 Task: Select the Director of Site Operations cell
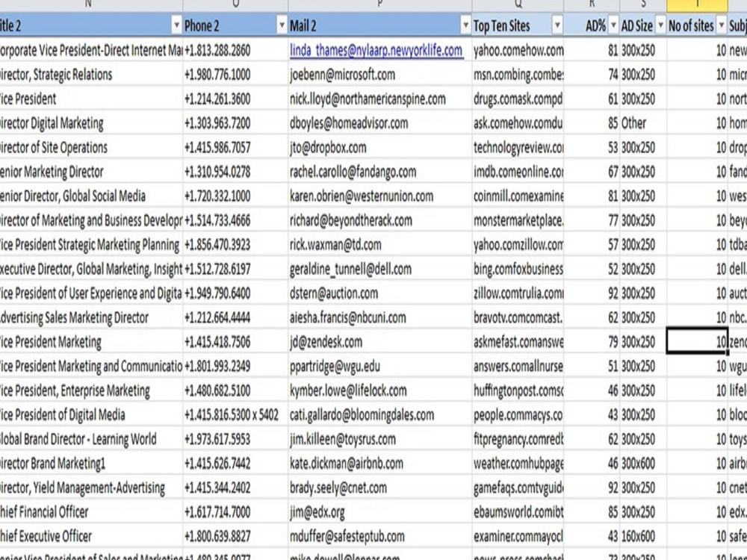pos(91,147)
